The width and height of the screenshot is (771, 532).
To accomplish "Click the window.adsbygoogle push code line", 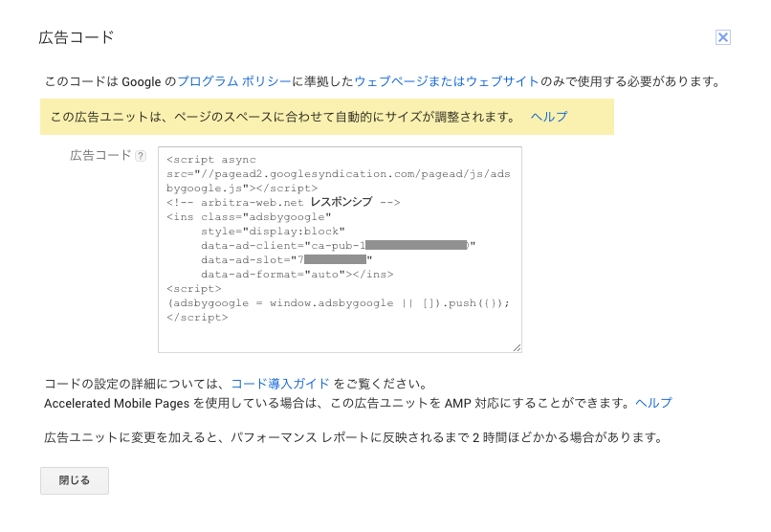I will (x=339, y=303).
